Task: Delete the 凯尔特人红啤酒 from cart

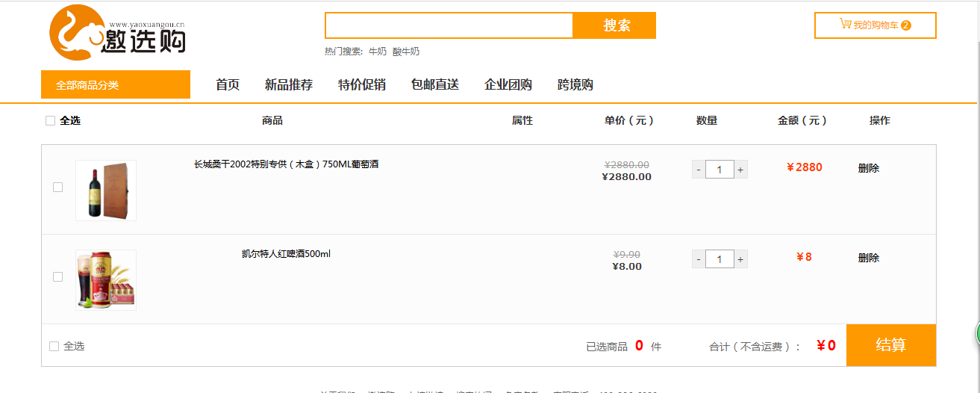Action: coord(869,258)
